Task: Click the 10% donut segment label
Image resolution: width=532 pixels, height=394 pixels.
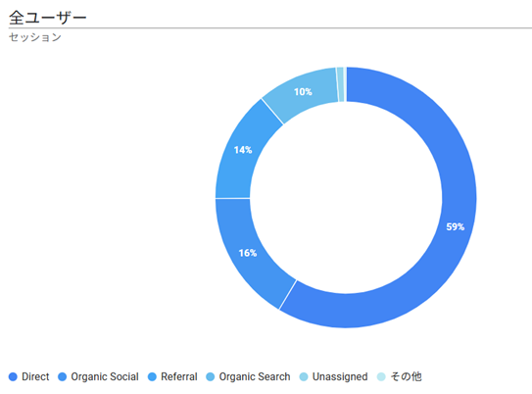Action: 303,91
